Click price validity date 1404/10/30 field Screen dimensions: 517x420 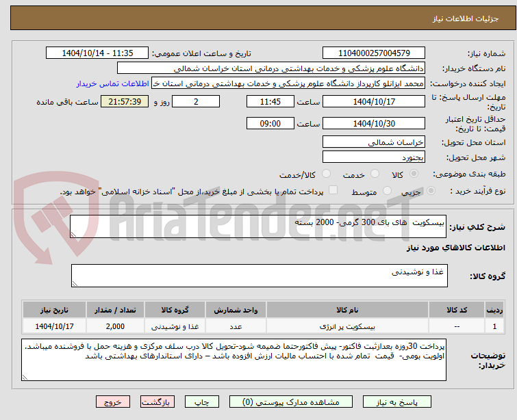point(374,124)
